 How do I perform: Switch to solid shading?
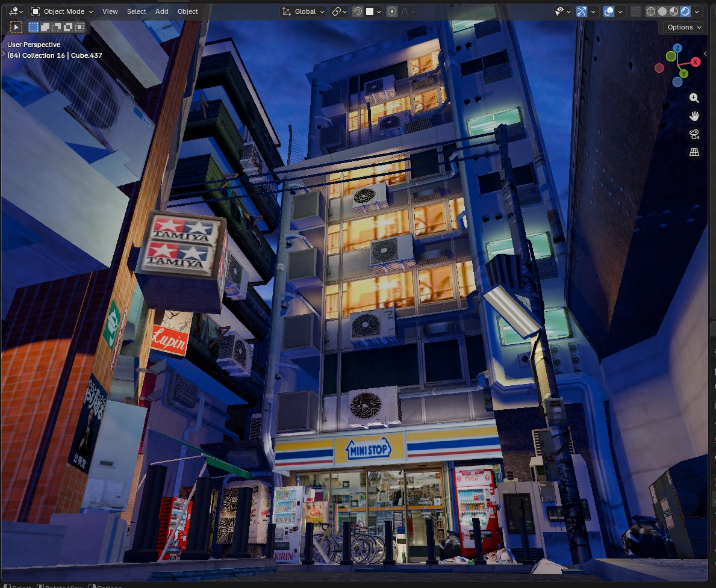click(662, 11)
